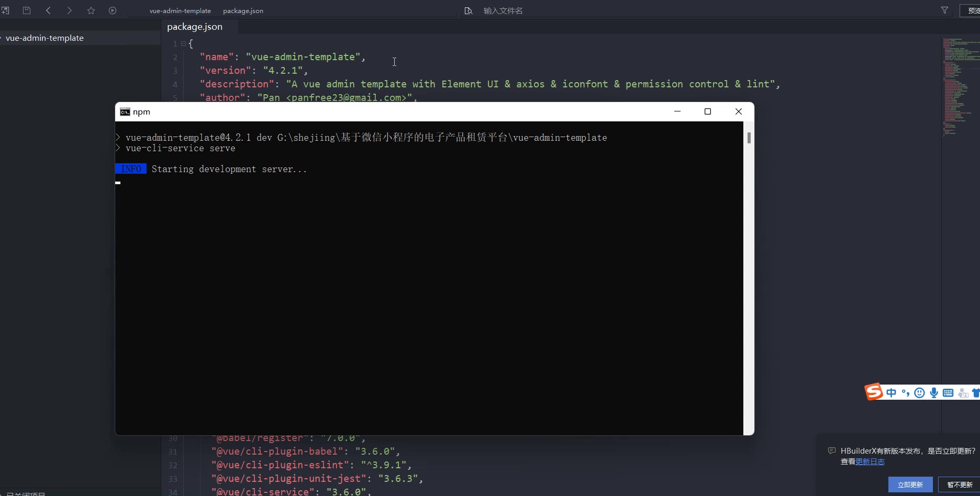The image size is (980, 496).
Task: Switch to the package.json editor tab
Action: pyautogui.click(x=195, y=27)
